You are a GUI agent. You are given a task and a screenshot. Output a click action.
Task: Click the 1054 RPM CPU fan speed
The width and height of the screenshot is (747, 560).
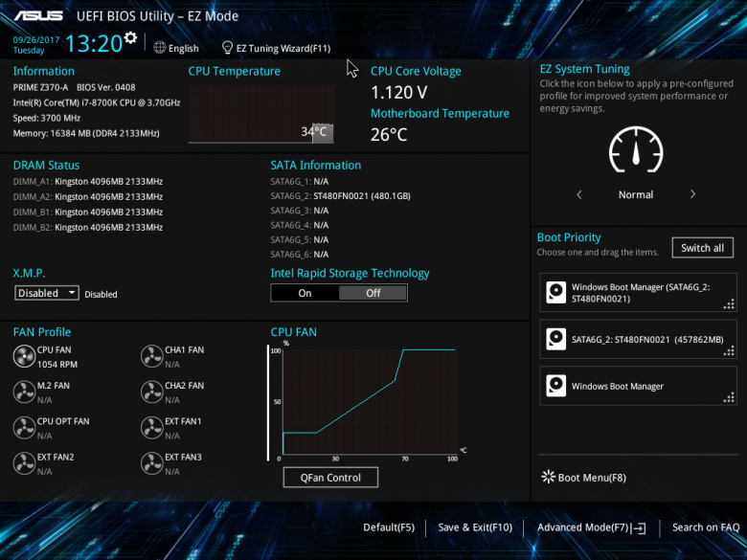pos(57,365)
